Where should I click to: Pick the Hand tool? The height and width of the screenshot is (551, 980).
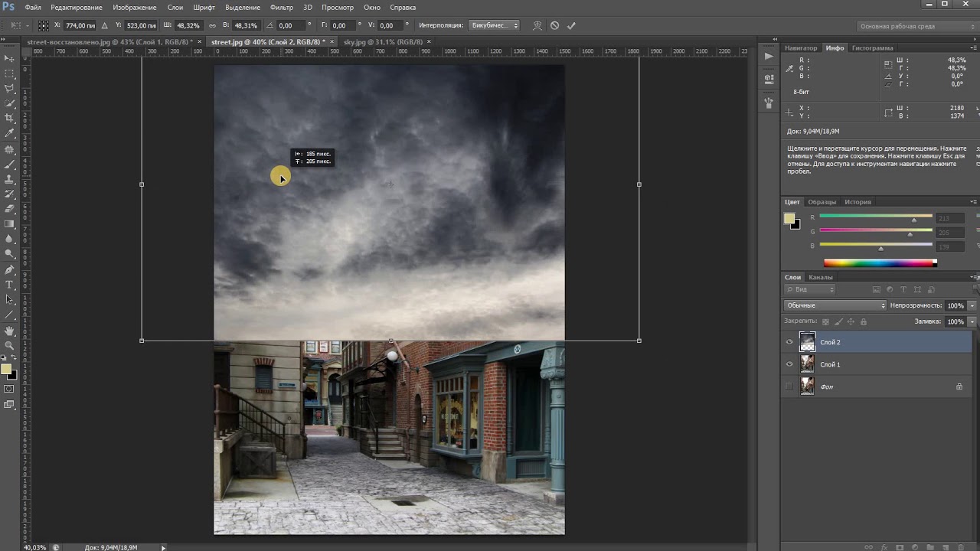click(x=9, y=331)
